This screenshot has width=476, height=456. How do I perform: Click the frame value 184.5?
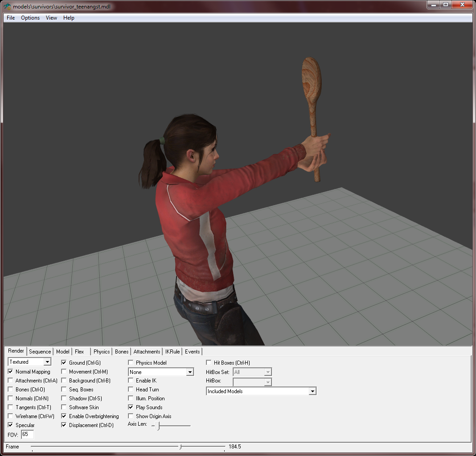pos(235,447)
